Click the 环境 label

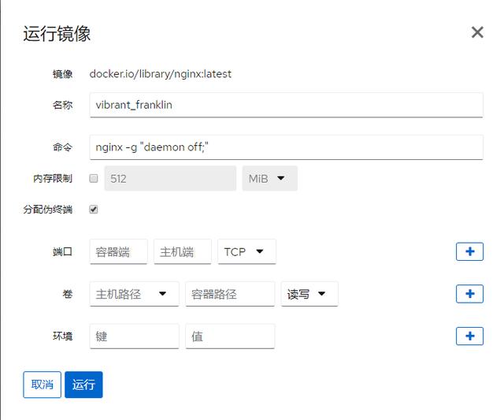pyautogui.click(x=63, y=336)
